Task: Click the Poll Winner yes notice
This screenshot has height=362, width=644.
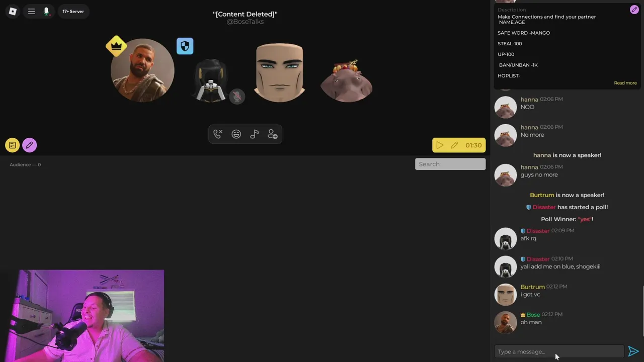Action: (567, 219)
